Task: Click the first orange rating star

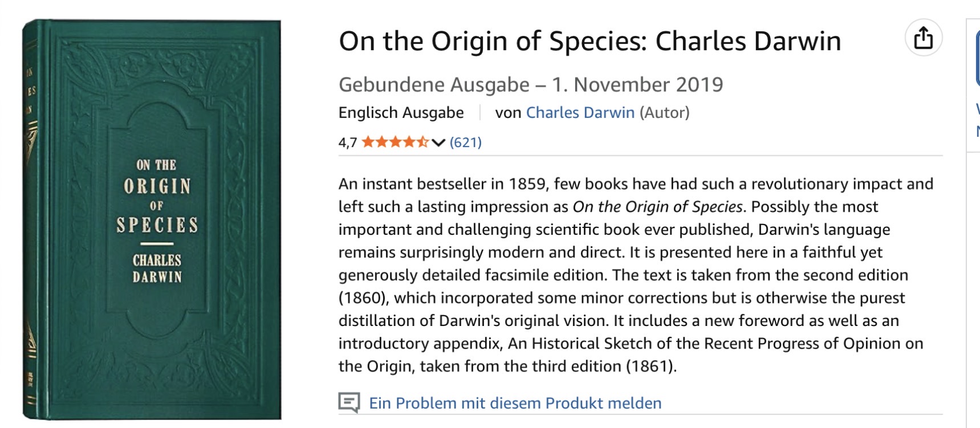Action: pyautogui.click(x=368, y=142)
